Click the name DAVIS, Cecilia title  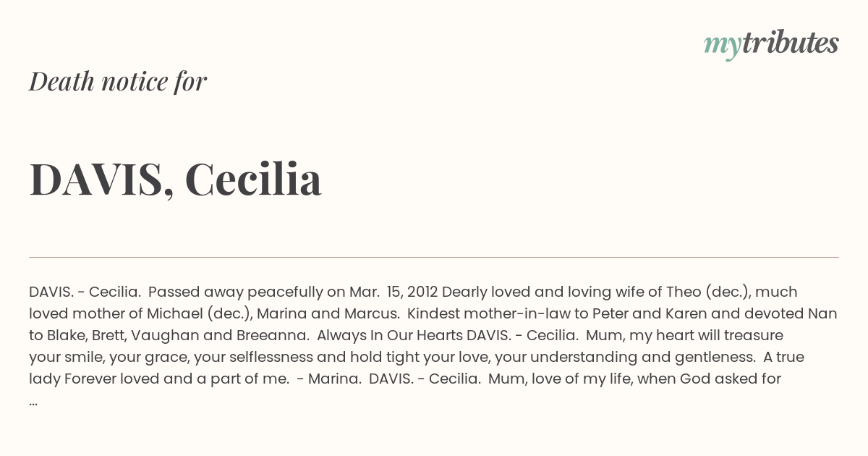pos(176,180)
